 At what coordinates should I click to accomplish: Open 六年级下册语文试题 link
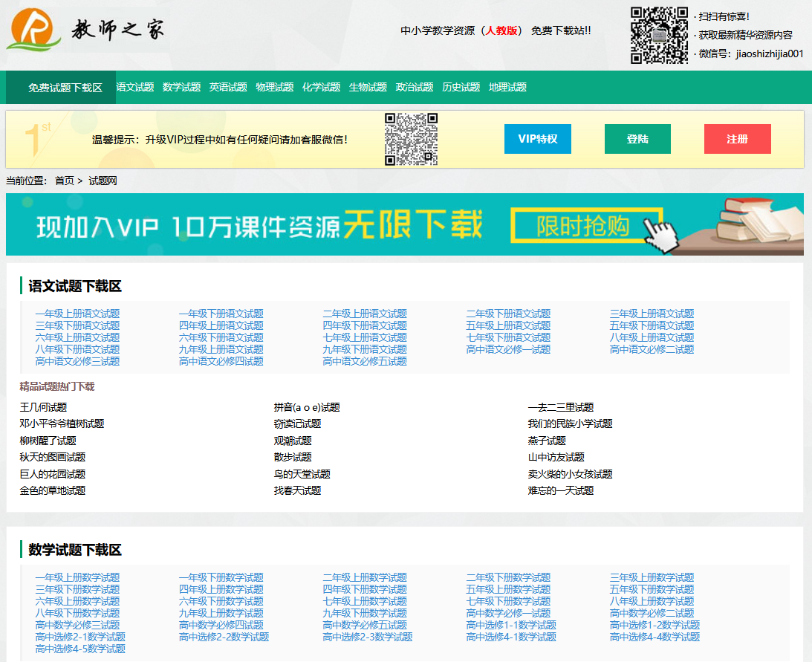[x=221, y=337]
